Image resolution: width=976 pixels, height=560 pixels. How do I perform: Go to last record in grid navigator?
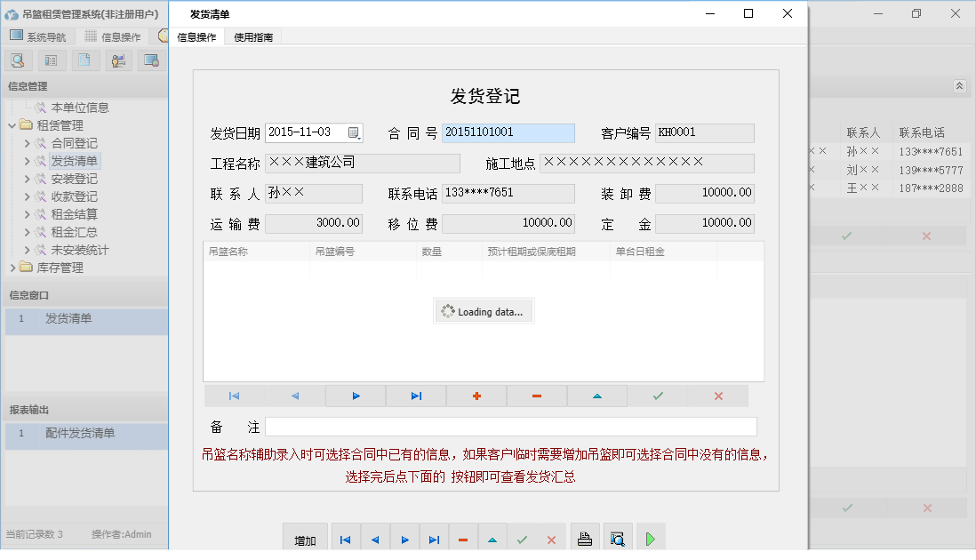click(x=416, y=396)
